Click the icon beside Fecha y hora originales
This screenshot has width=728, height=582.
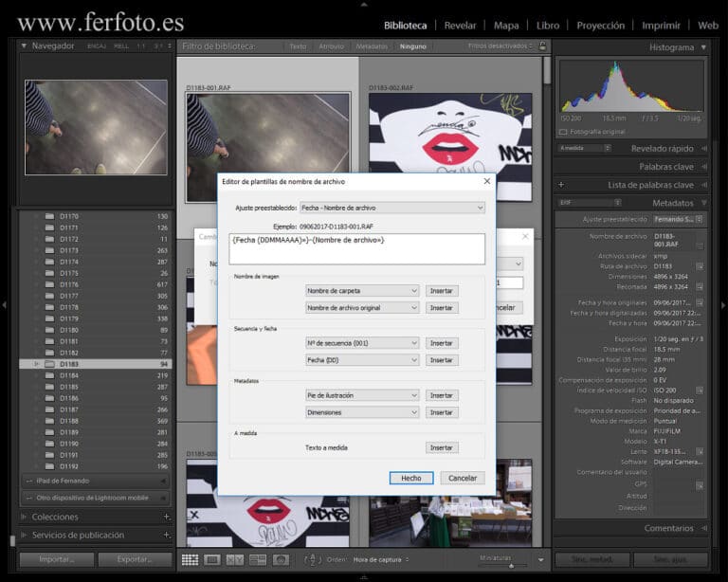coord(700,302)
